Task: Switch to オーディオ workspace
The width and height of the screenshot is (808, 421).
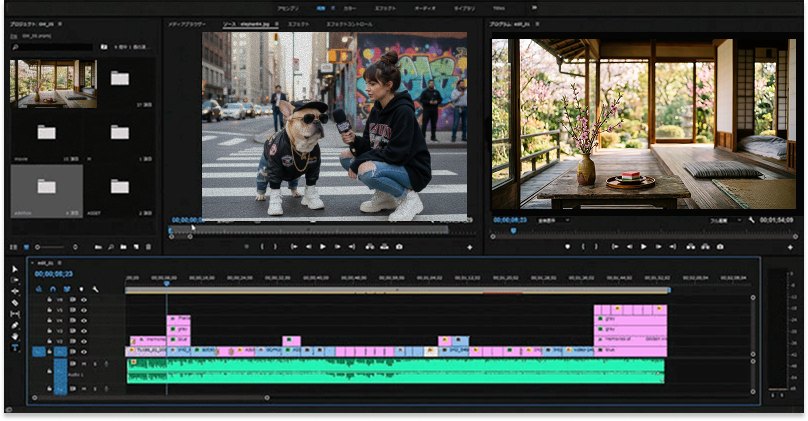Action: click(x=425, y=8)
